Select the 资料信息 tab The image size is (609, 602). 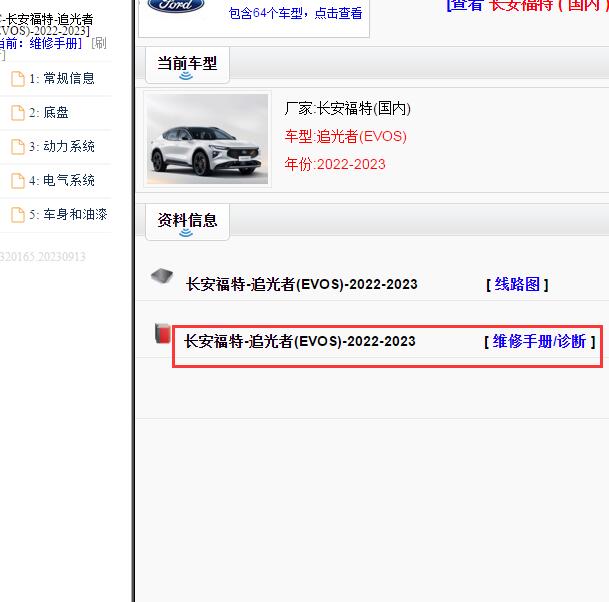pyautogui.click(x=187, y=222)
